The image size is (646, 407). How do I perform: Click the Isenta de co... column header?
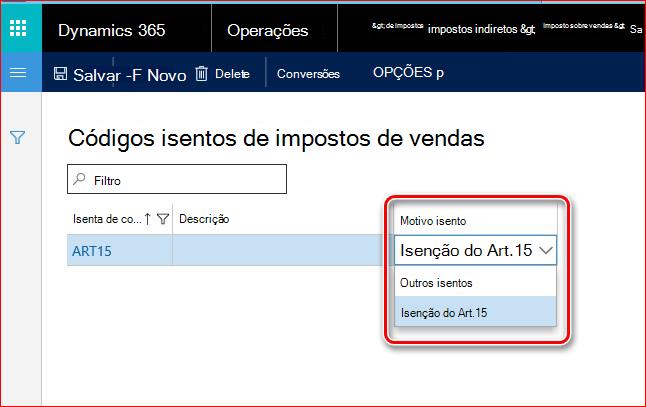(107, 219)
